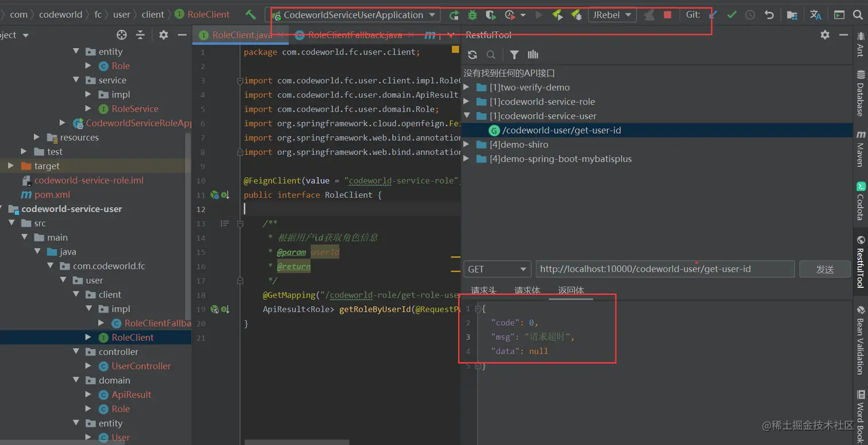The image size is (868, 445).
Task: Click Git update project arrow
Action: (x=712, y=15)
